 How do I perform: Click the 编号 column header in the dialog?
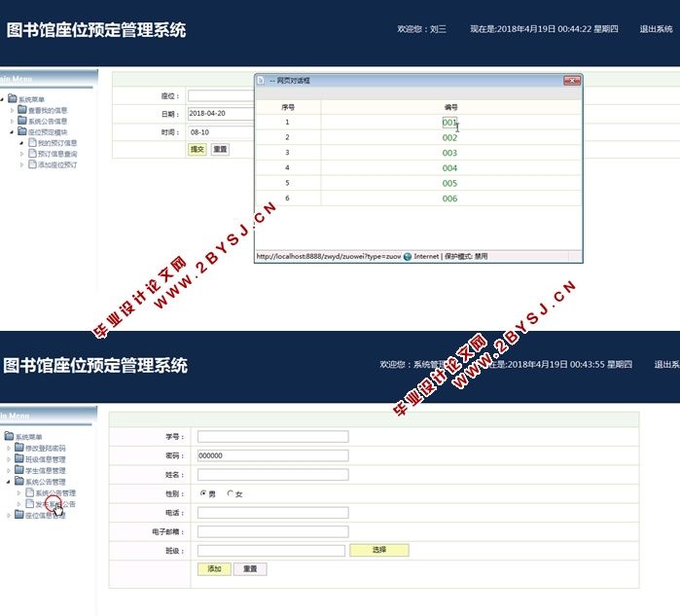(450, 107)
